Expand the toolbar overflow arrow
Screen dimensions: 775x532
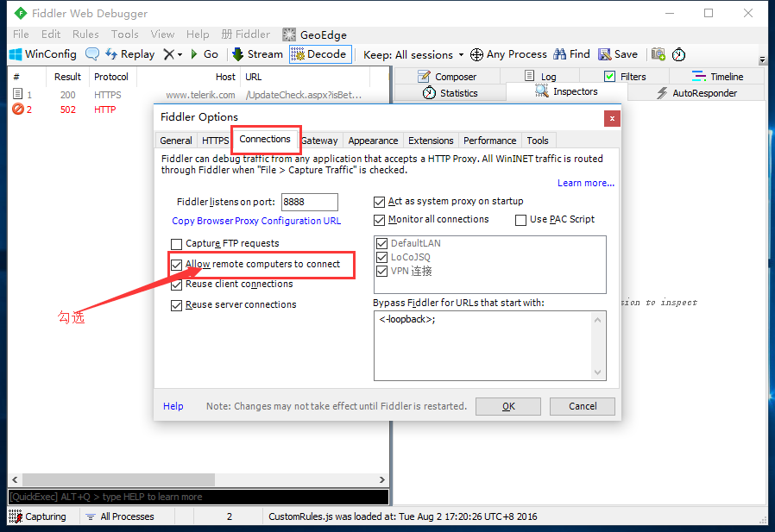(x=762, y=59)
